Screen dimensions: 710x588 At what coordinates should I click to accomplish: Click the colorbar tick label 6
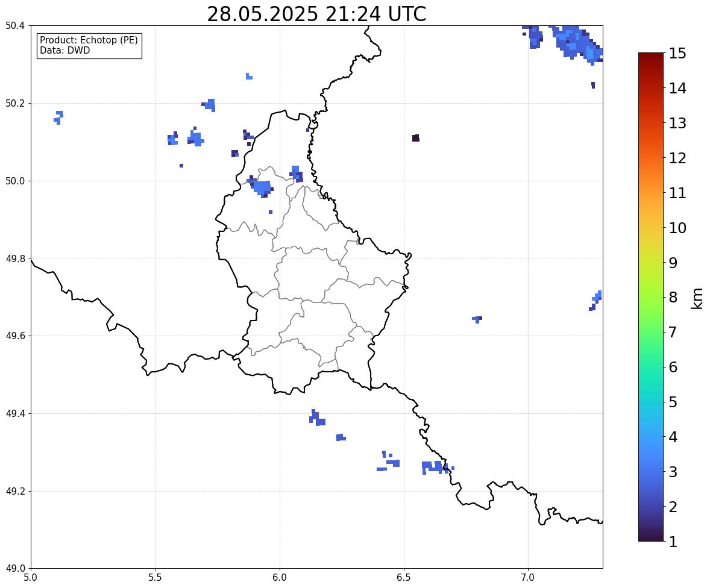(x=673, y=367)
